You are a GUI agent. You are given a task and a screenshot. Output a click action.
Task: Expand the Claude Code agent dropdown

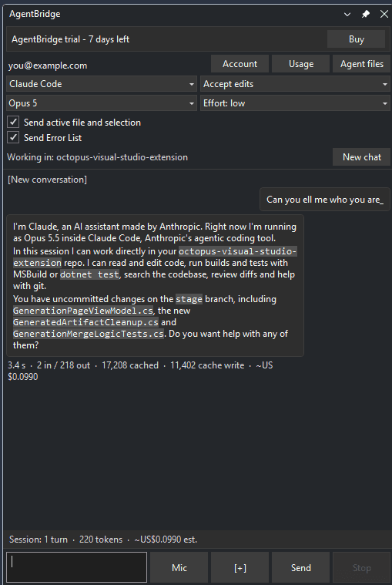(102, 84)
